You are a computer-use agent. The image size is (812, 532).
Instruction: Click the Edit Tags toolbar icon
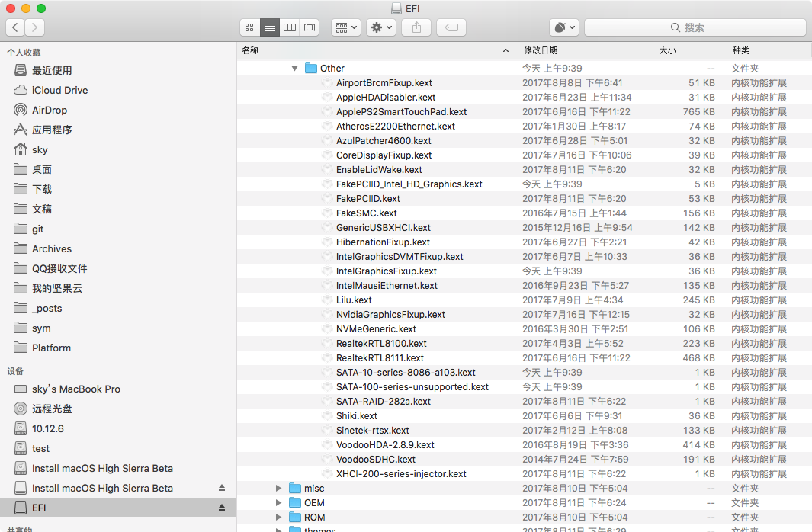click(x=451, y=27)
